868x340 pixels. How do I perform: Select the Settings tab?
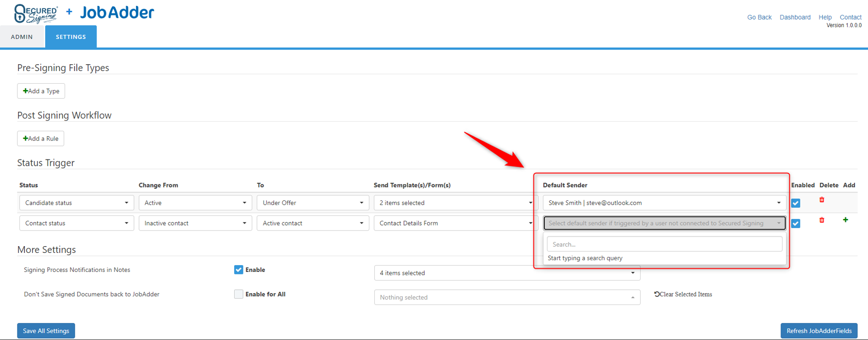71,37
